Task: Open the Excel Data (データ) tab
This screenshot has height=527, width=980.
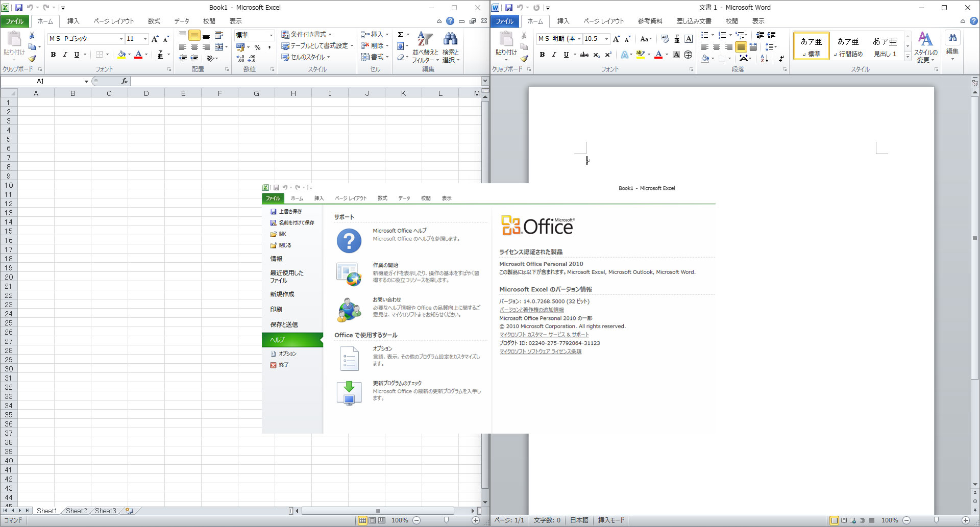Action: [182, 21]
